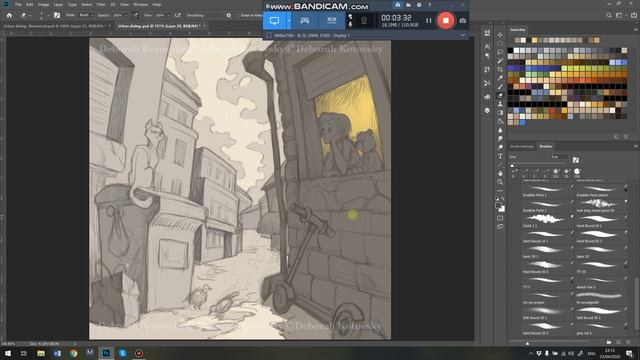
Task: Toggle Quick Mask mode
Action: (x=500, y=218)
